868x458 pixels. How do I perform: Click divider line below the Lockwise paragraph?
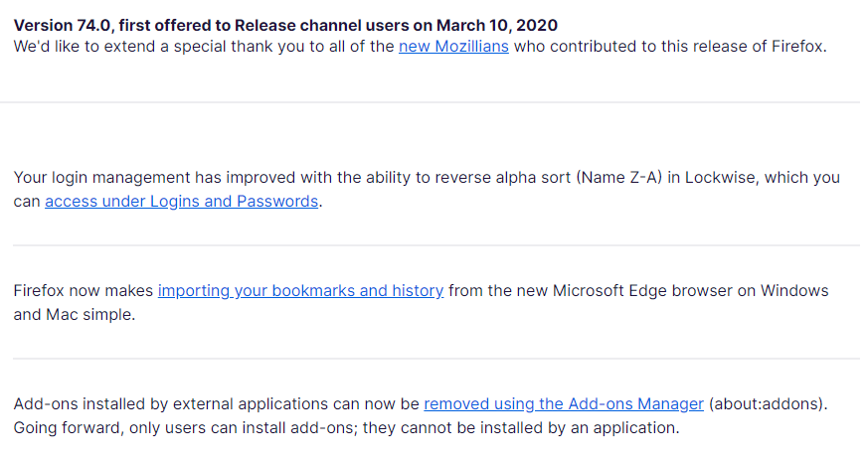(435, 245)
